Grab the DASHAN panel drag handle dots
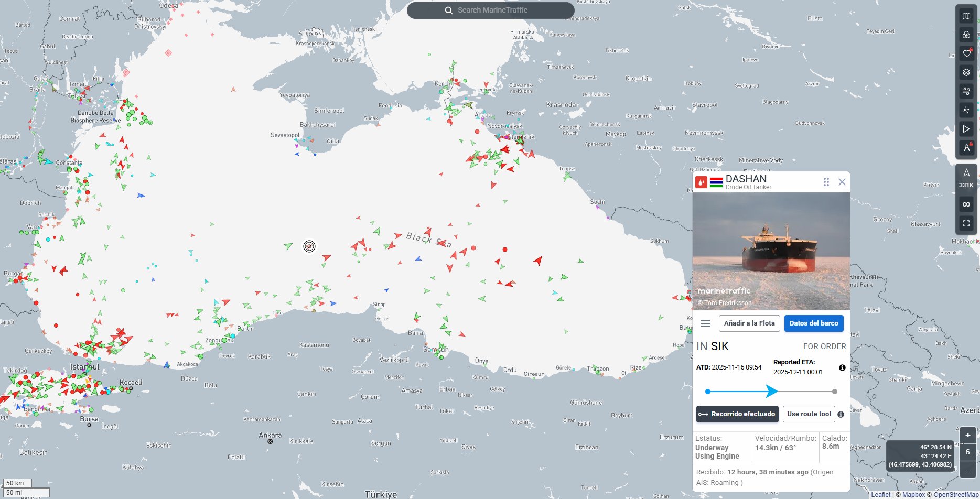980x499 pixels. pos(826,182)
